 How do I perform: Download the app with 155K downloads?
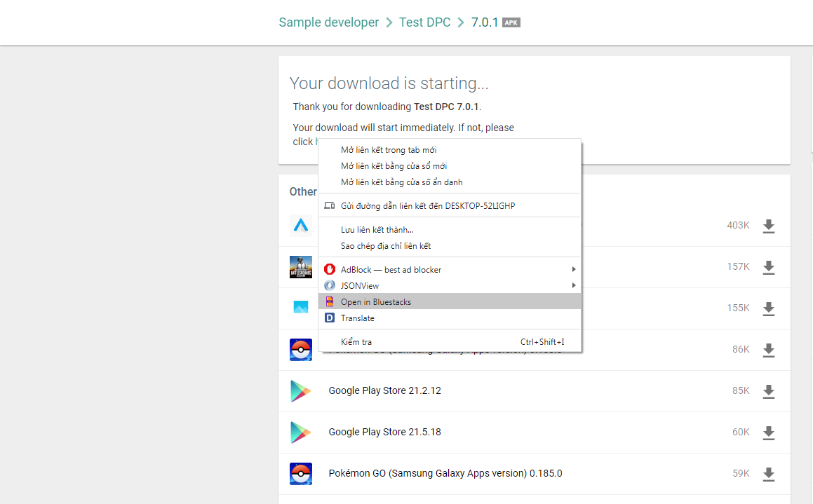coord(768,308)
